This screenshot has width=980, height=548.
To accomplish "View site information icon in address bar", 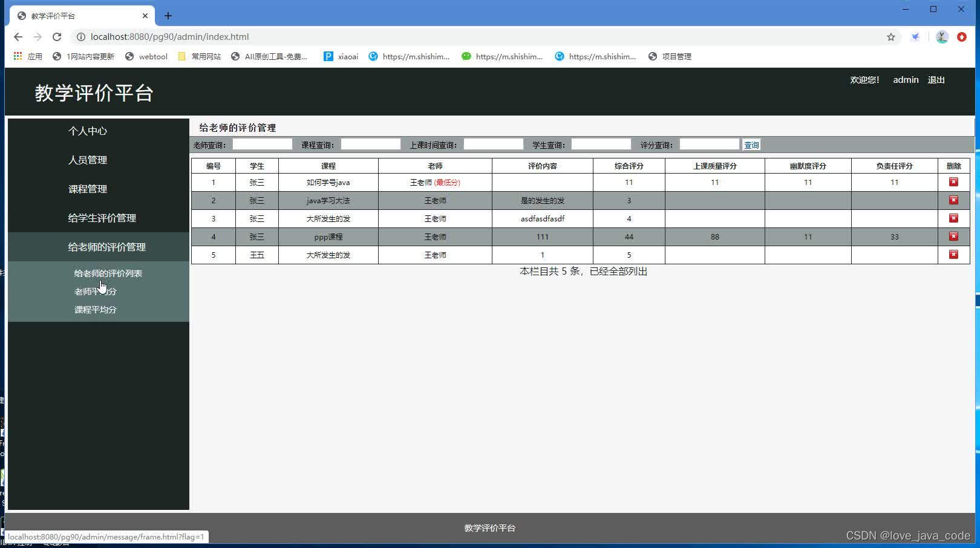I will (x=80, y=37).
